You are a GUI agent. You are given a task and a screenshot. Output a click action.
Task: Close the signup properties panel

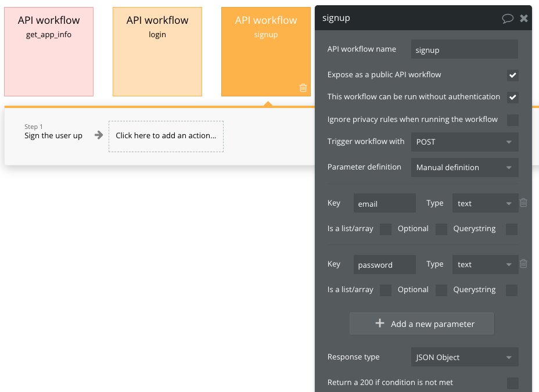click(524, 19)
